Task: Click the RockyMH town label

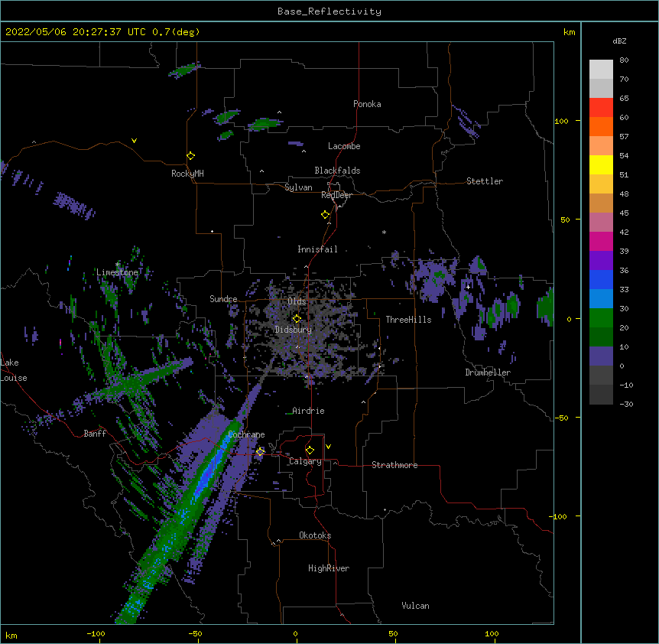Action: point(187,174)
